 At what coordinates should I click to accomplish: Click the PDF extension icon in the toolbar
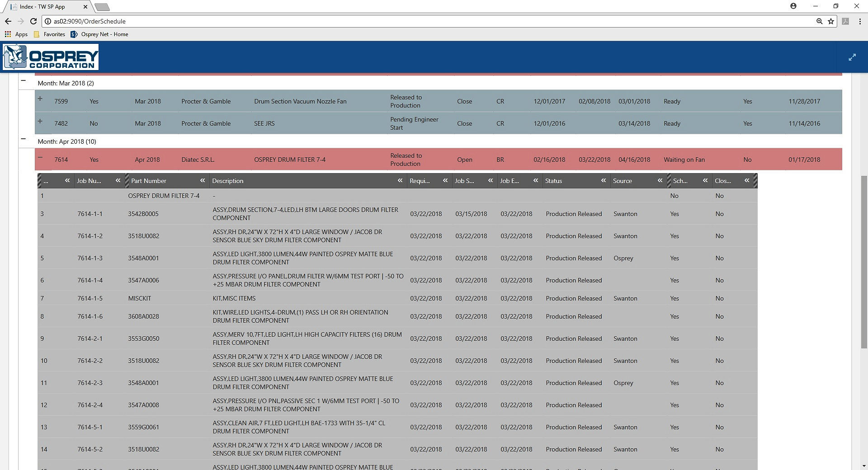pos(845,21)
